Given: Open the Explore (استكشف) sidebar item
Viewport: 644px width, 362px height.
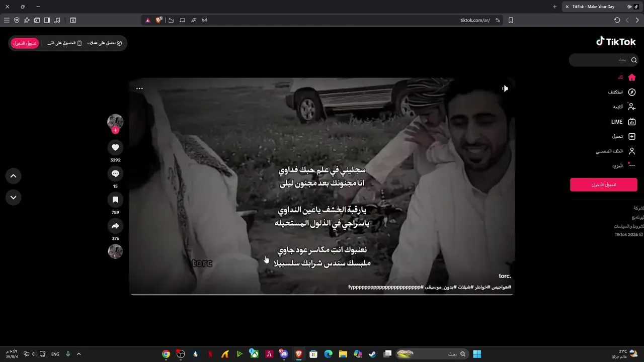Looking at the screenshot, I should click(622, 92).
